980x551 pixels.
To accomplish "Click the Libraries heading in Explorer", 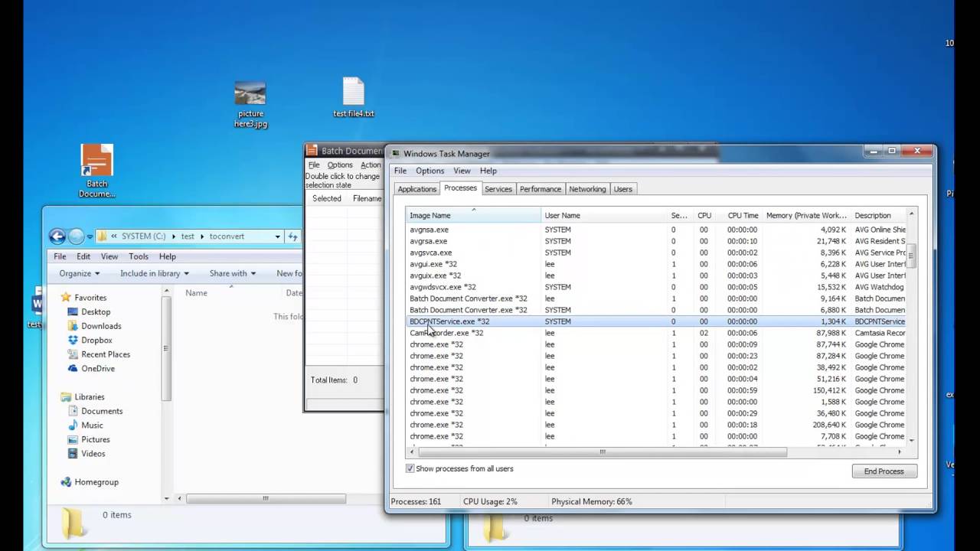I will [x=82, y=396].
